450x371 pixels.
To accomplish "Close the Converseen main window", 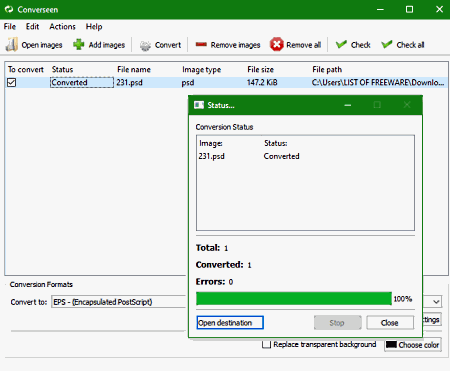I will (x=439, y=9).
